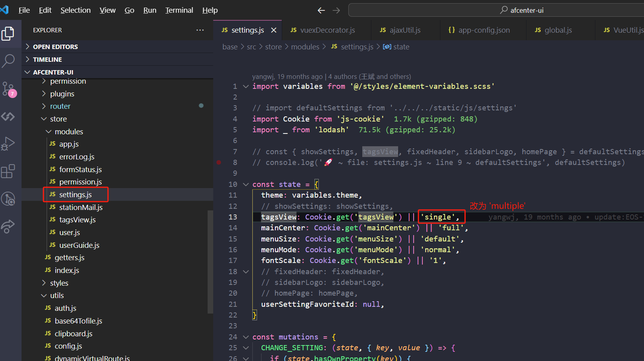Screen dimensions: 644x361
Task: Open the Selection menu
Action: pos(76,10)
